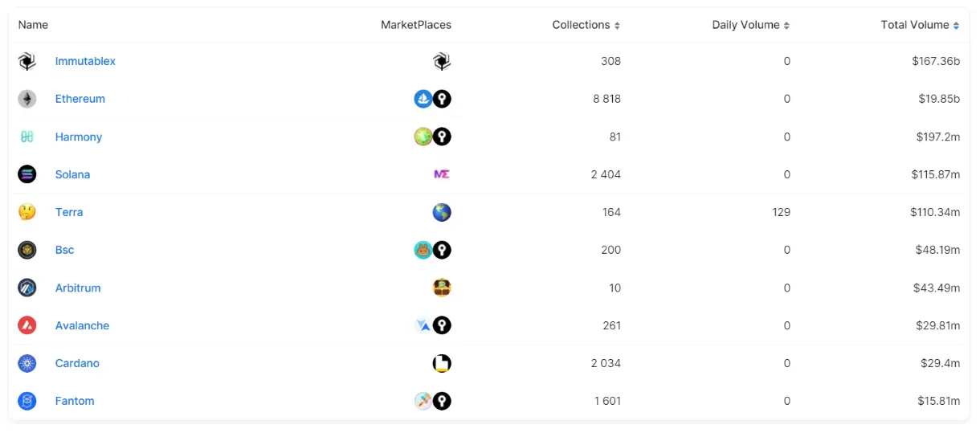Image resolution: width=980 pixels, height=437 pixels.
Task: Click the Arbitrum treasure chest marketplace icon
Action: coord(442,288)
